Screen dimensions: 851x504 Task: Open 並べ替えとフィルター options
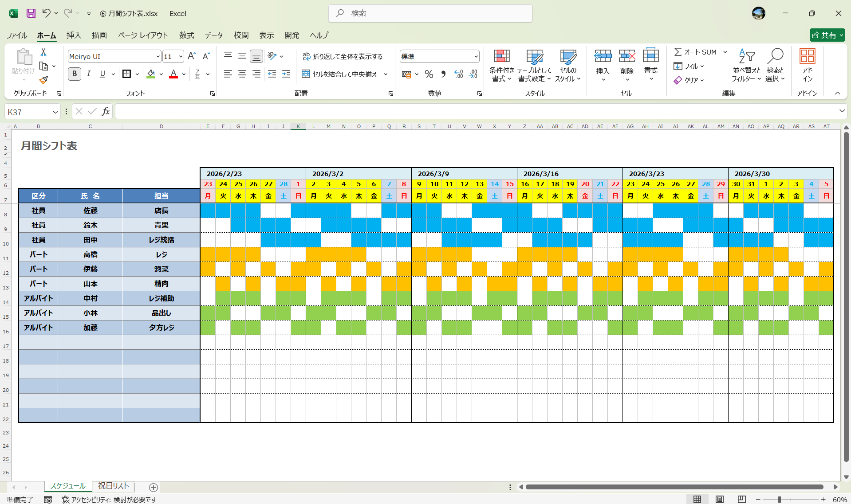(747, 66)
